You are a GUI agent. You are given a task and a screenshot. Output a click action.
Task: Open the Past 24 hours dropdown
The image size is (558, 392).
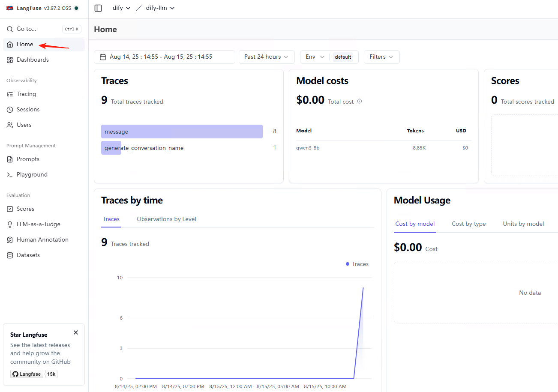coord(266,57)
